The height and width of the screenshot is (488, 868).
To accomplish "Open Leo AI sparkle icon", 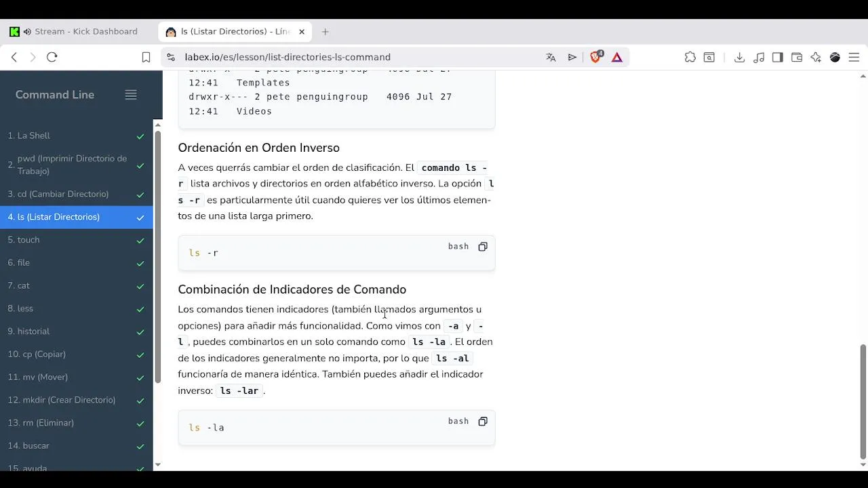I will pyautogui.click(x=816, y=58).
